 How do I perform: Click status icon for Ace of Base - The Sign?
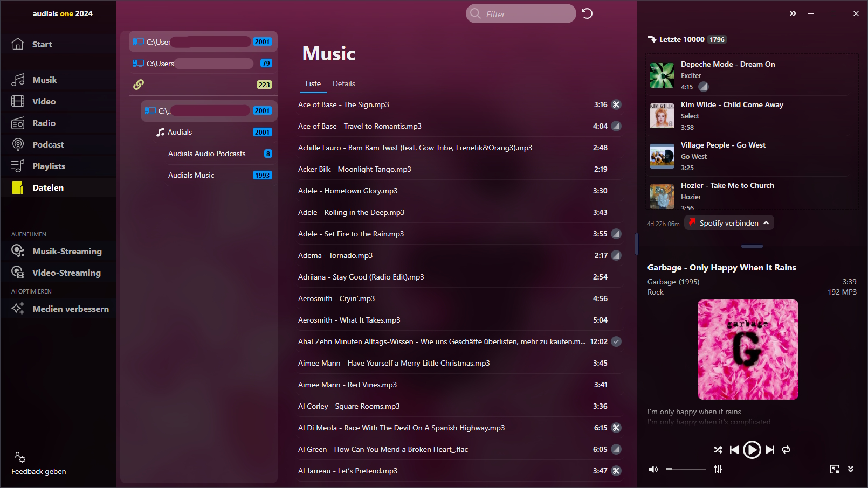tap(616, 104)
